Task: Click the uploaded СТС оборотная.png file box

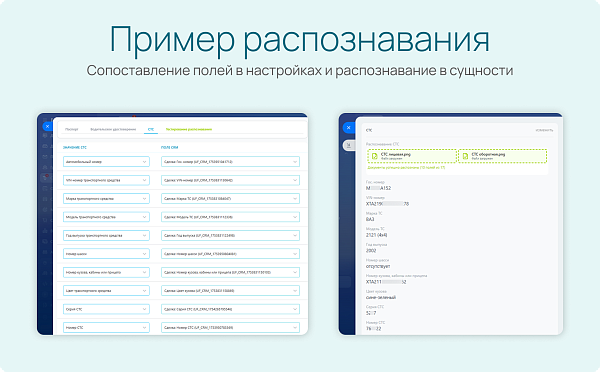Action: click(503, 156)
